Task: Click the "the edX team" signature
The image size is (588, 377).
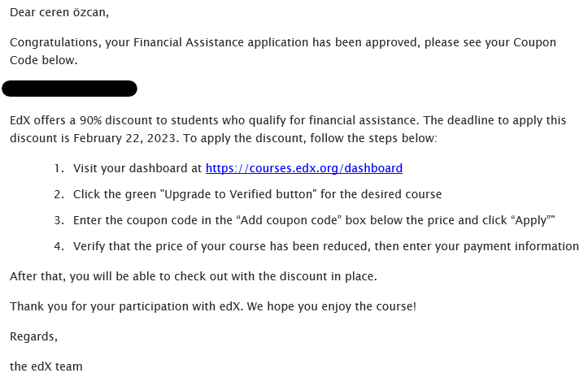Action: pyautogui.click(x=46, y=366)
